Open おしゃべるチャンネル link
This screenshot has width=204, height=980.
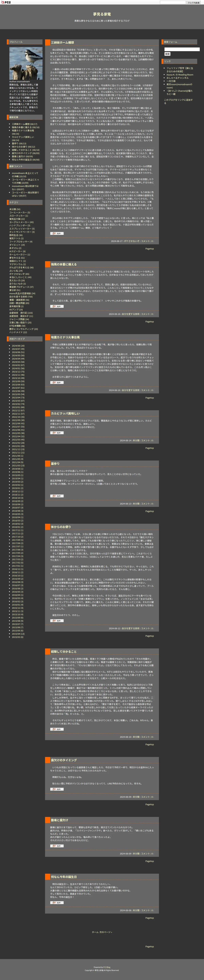177,78
